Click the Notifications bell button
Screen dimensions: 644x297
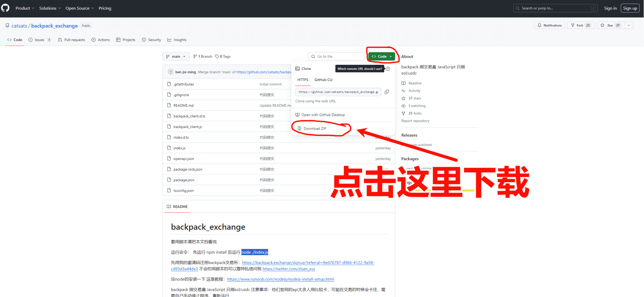click(550, 25)
